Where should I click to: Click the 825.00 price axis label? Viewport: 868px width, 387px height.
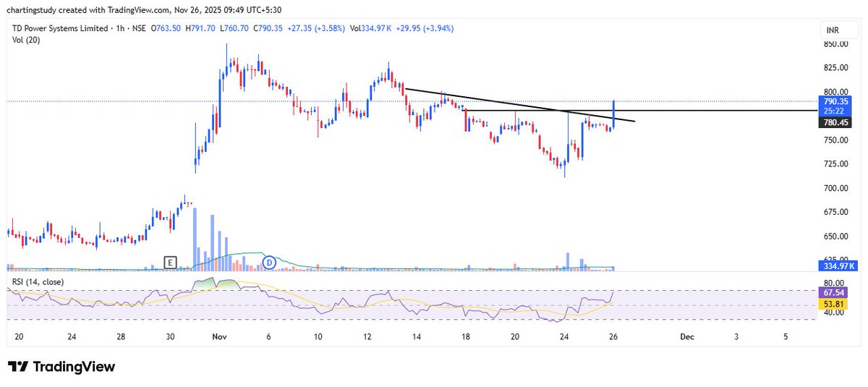point(835,68)
